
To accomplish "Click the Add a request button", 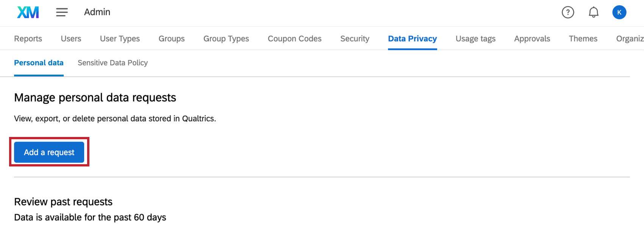I will coord(49,152).
